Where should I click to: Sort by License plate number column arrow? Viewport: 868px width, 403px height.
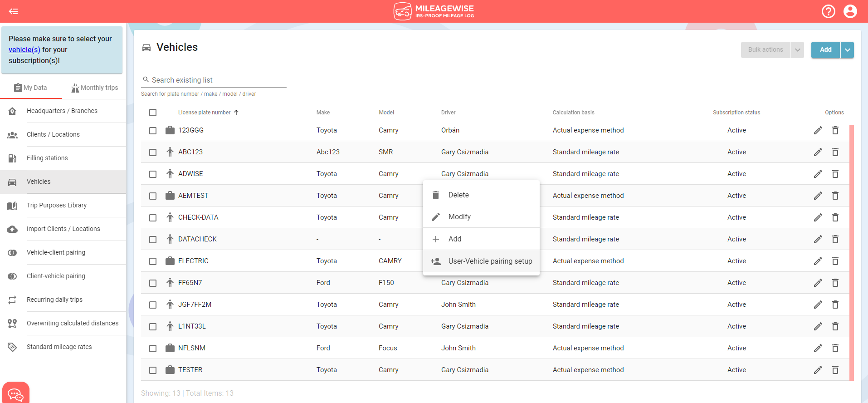pyautogui.click(x=236, y=113)
